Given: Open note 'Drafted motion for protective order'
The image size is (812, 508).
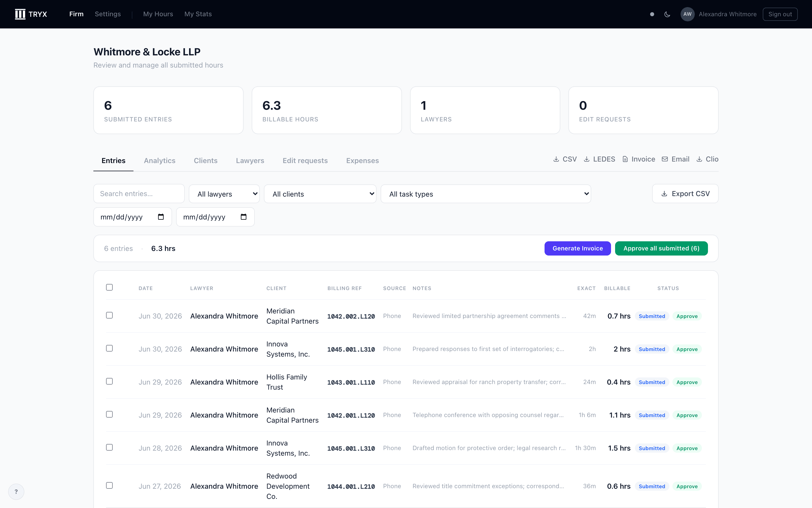Looking at the screenshot, I should click(489, 448).
